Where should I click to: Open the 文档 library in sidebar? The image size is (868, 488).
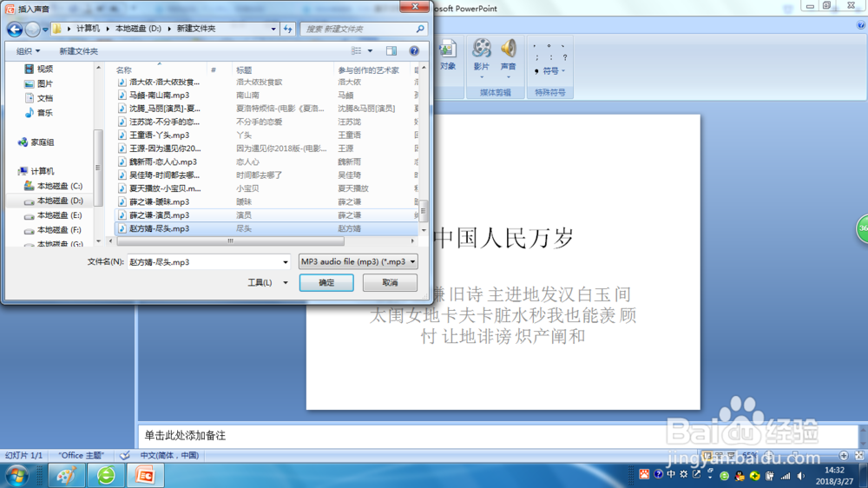coord(39,98)
